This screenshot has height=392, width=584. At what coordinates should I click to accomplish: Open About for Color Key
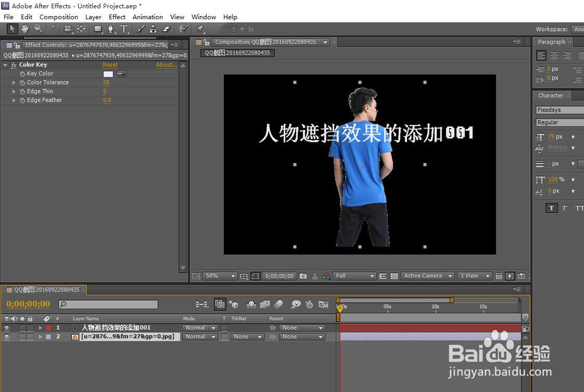click(166, 65)
